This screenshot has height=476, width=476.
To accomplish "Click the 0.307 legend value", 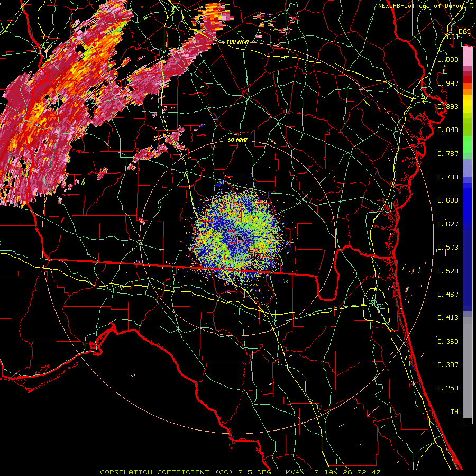I will (448, 365).
